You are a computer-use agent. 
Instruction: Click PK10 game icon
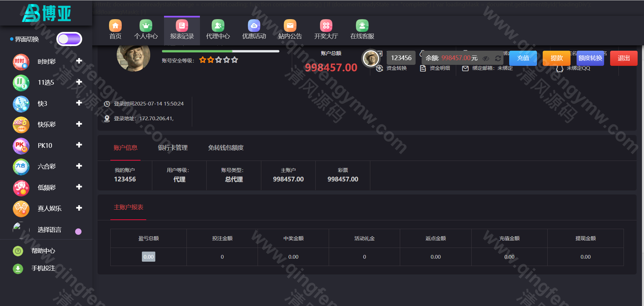(x=21, y=146)
